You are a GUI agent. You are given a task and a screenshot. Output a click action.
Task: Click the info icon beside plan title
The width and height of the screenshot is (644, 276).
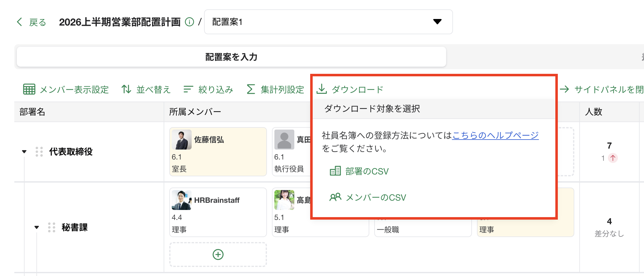(189, 22)
